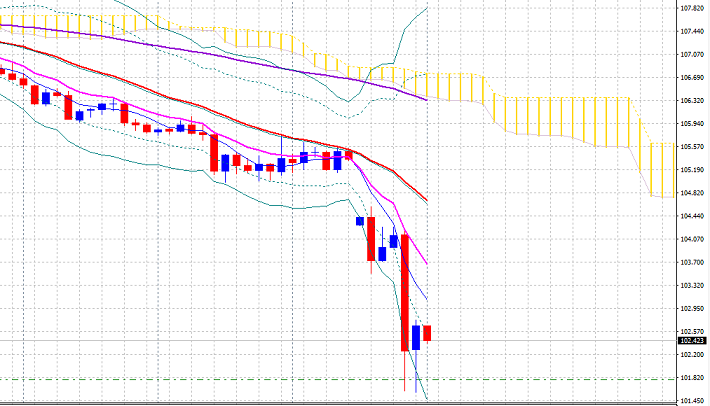The width and height of the screenshot is (710, 406).
Task: Click the last small red candle
Action: pos(427,333)
